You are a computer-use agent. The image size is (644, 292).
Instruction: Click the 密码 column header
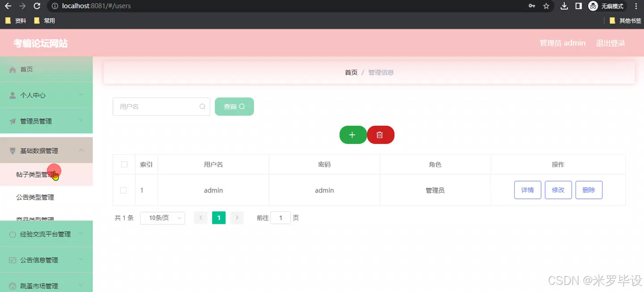pyautogui.click(x=324, y=165)
